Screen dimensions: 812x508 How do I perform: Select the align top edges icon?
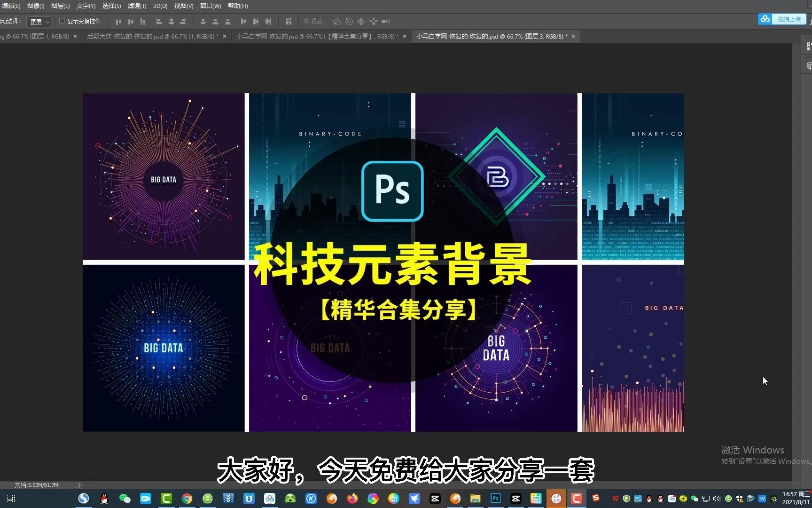point(117,21)
